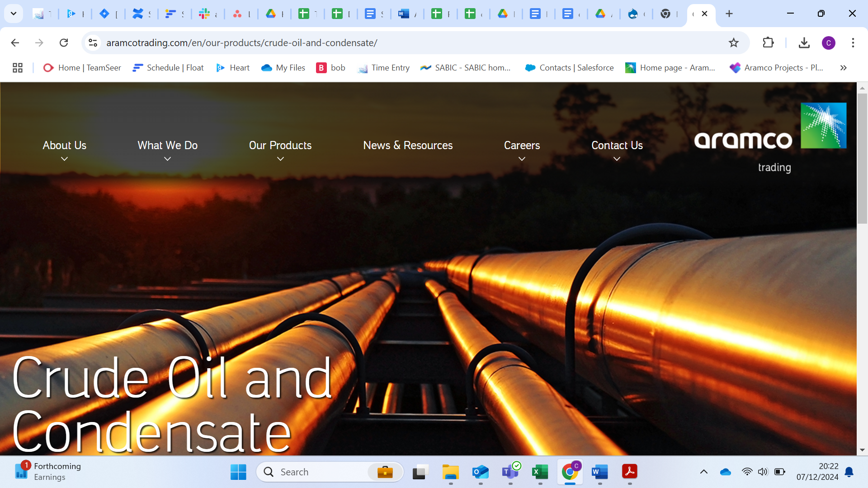868x488 pixels.
Task: Open Chrome three-dot menu
Action: point(853,43)
